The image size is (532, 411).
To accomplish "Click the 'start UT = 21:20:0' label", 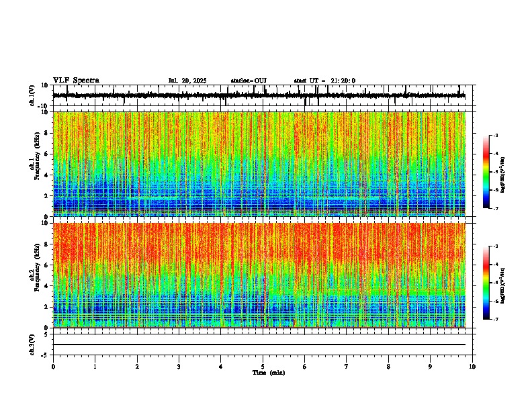I will [324, 81].
